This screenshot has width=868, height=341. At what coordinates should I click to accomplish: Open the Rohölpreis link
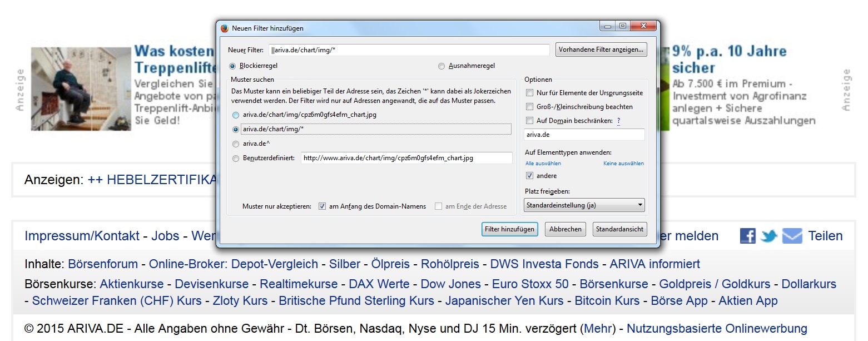450,264
